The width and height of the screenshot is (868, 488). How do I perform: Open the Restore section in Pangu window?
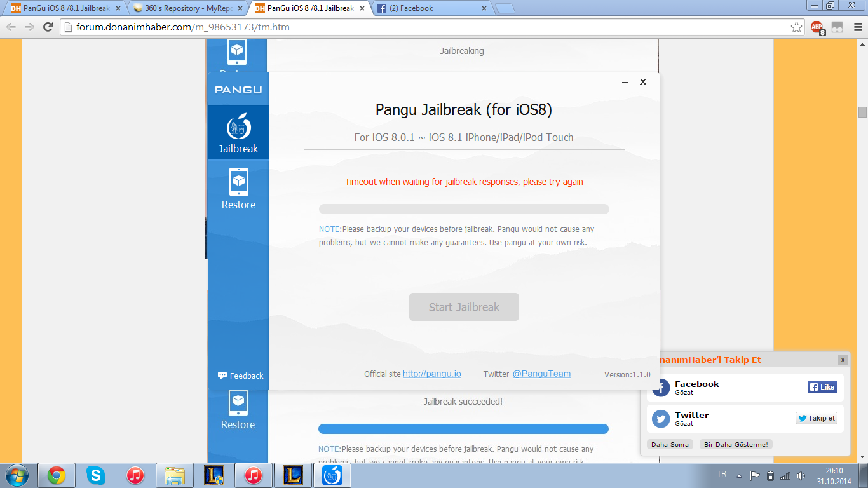tap(238, 189)
